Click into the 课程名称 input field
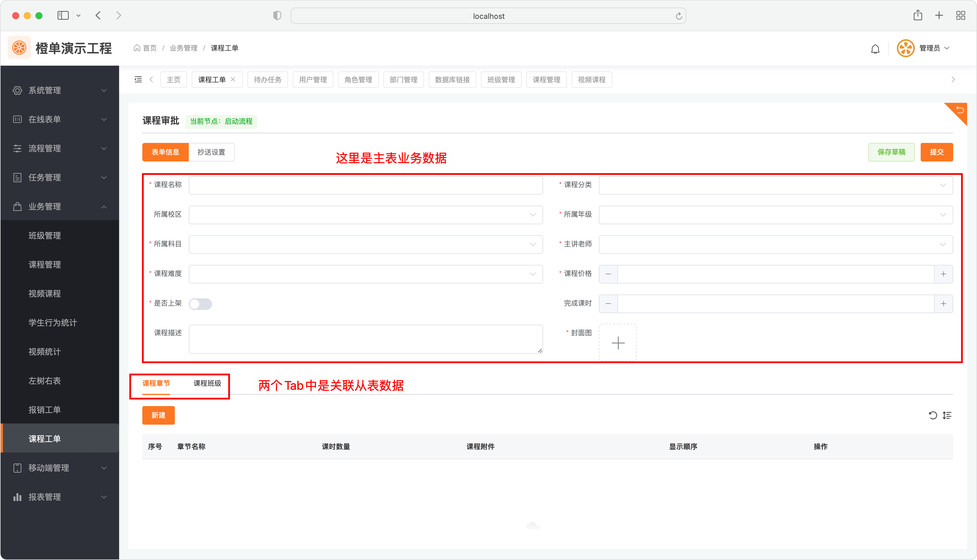The image size is (977, 560). [366, 185]
